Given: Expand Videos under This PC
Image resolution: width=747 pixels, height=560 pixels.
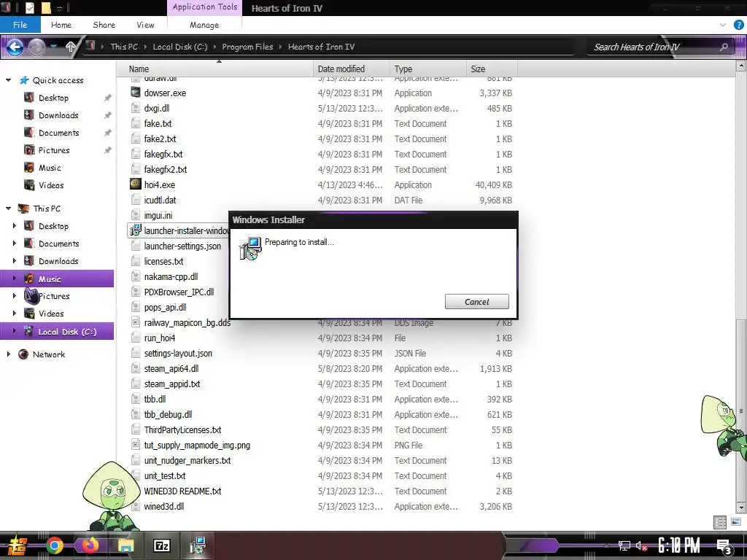Looking at the screenshot, I should (x=15, y=314).
